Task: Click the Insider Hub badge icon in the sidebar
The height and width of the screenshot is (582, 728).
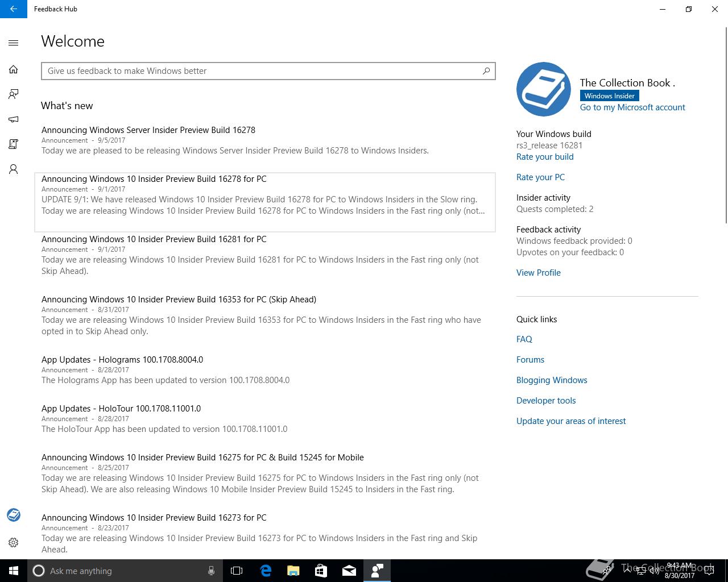Action: coord(14,515)
